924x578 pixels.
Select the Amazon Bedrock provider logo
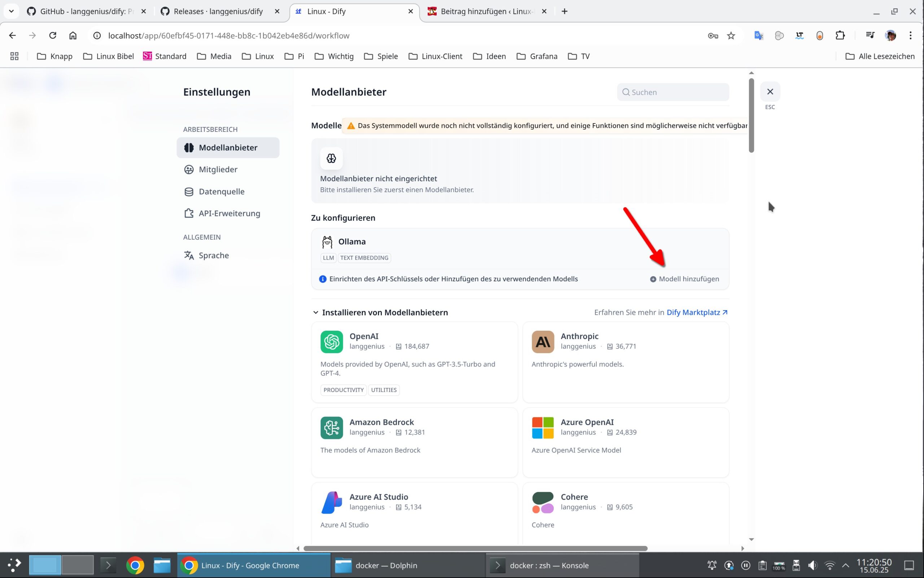[x=331, y=428]
